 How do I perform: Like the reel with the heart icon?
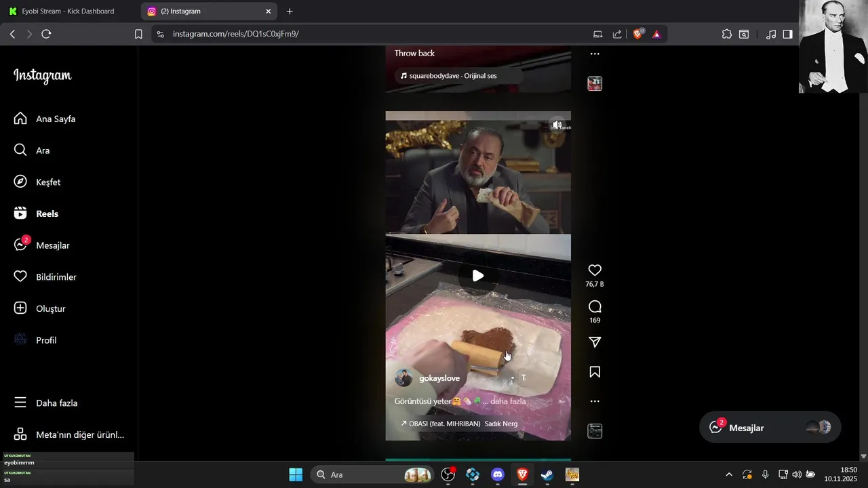click(595, 270)
